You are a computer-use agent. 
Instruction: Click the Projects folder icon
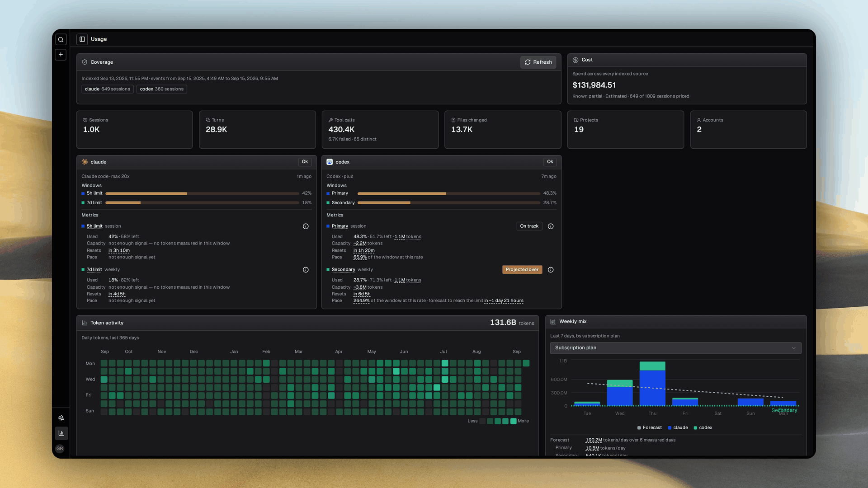click(x=576, y=120)
